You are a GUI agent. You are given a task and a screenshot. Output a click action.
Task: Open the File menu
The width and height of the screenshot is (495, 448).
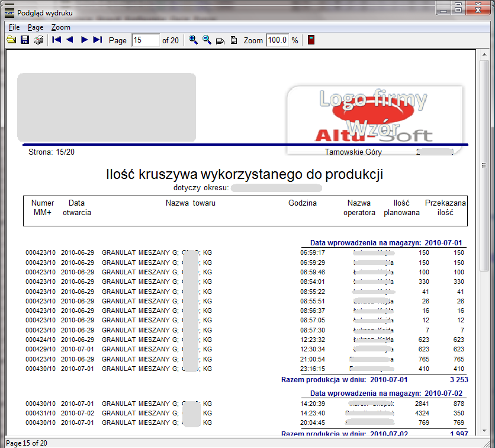(14, 27)
